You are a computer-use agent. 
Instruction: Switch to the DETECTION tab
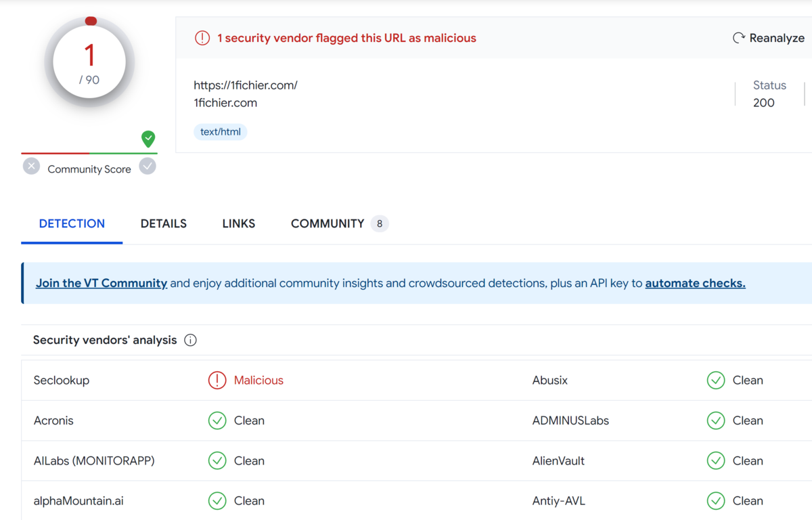[x=72, y=223]
